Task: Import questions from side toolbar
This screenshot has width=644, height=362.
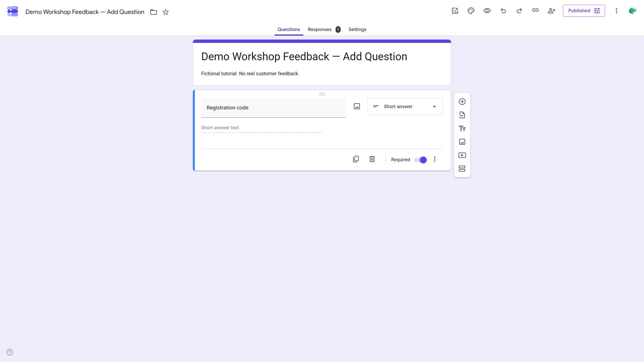Action: [x=462, y=115]
